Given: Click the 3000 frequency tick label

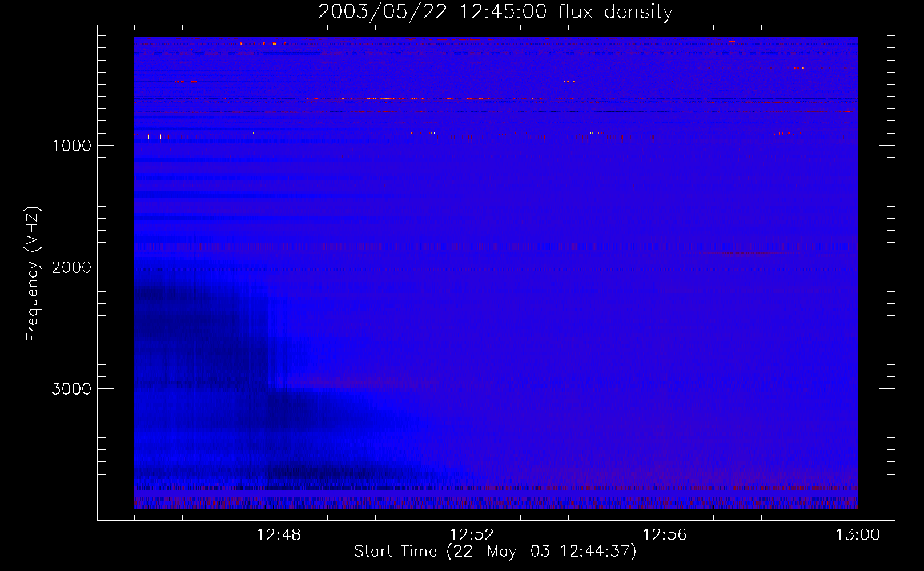Looking at the screenshot, I should pyautogui.click(x=71, y=389).
